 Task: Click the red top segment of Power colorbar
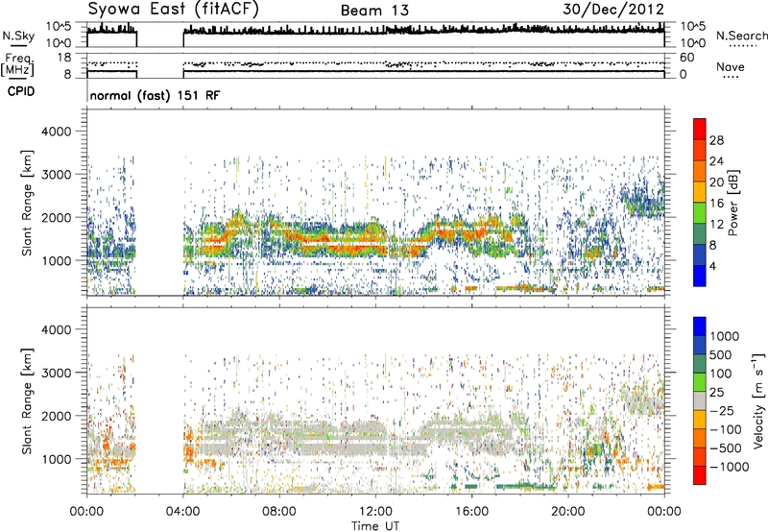pos(700,130)
